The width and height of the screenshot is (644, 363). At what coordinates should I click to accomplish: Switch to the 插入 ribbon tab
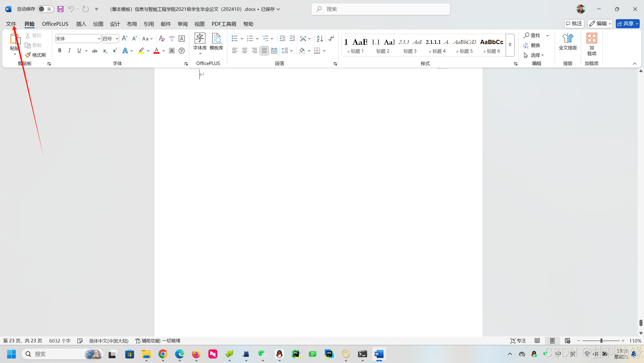(x=81, y=24)
